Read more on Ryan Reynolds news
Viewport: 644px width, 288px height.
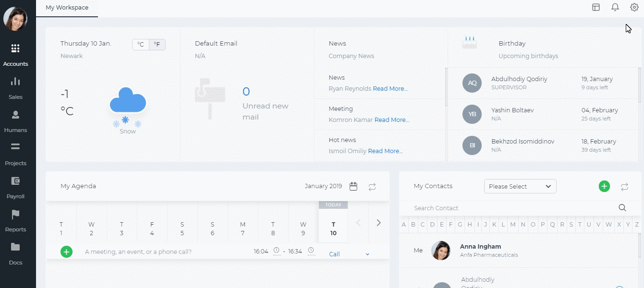[390, 89]
